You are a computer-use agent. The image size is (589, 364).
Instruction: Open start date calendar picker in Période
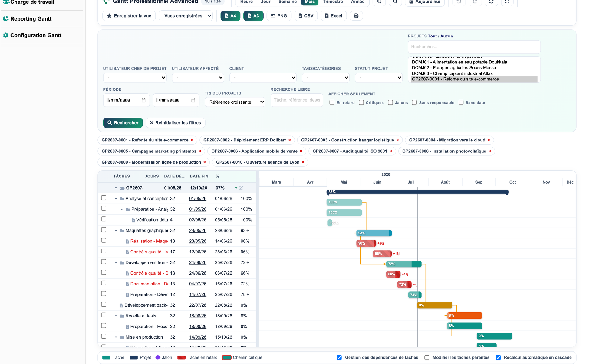143,100
